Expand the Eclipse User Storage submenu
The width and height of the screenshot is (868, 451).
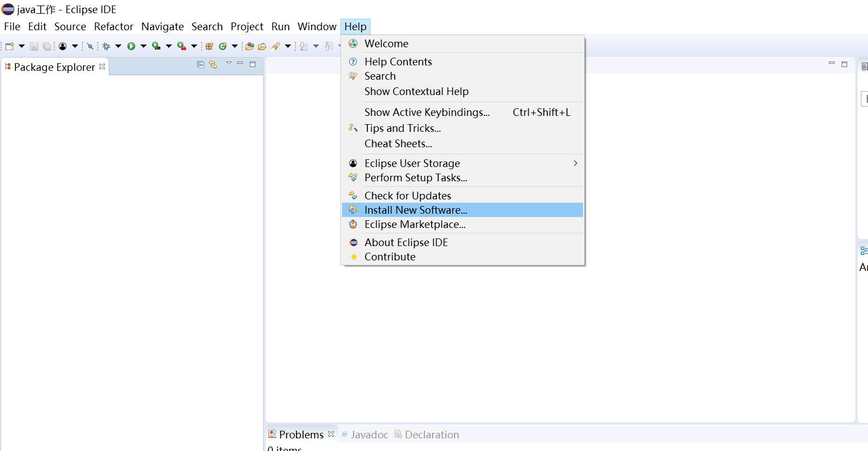click(x=462, y=163)
